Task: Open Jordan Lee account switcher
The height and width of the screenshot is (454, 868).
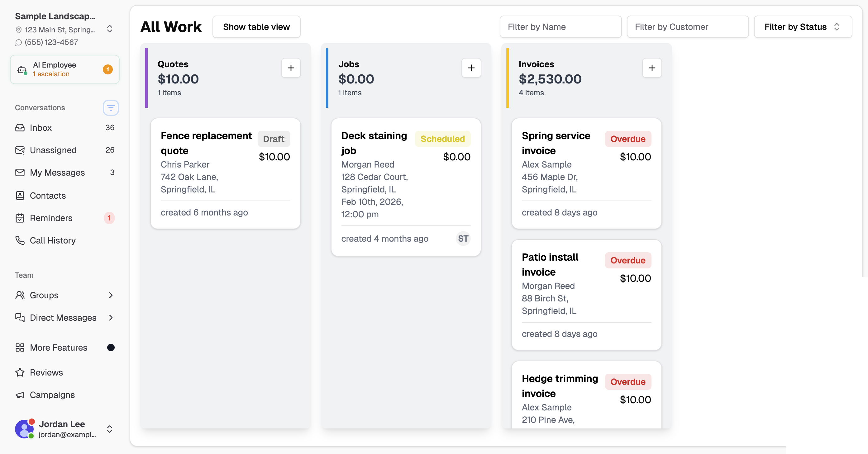Action: (65, 429)
